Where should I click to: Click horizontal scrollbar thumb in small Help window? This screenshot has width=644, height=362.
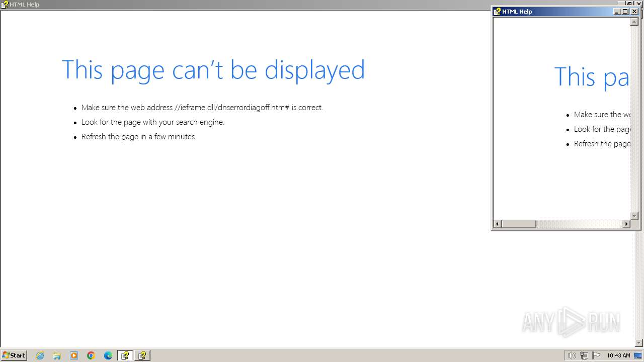click(x=519, y=224)
